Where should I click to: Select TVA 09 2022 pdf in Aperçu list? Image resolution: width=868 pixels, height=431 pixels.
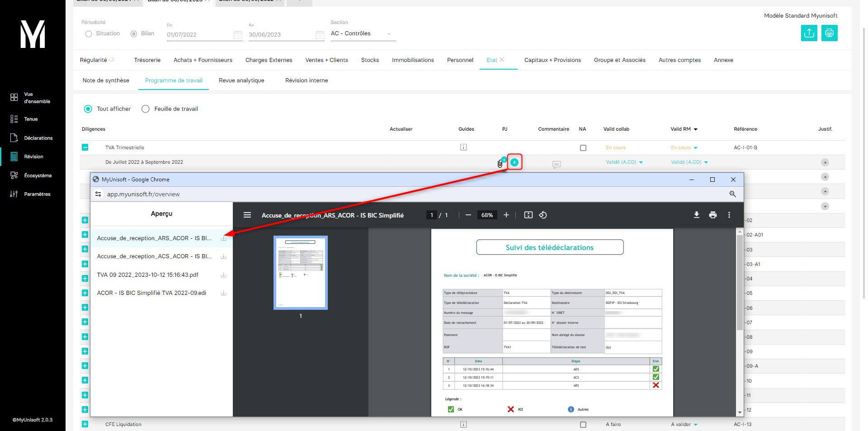pyautogui.click(x=148, y=275)
